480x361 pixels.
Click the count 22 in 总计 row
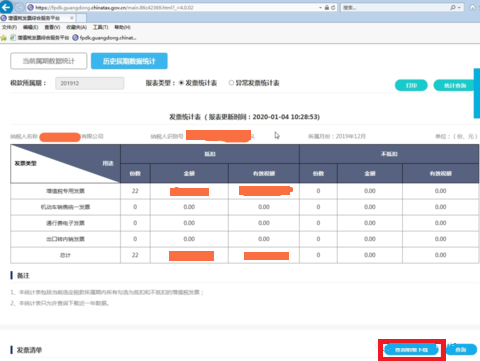(x=135, y=255)
